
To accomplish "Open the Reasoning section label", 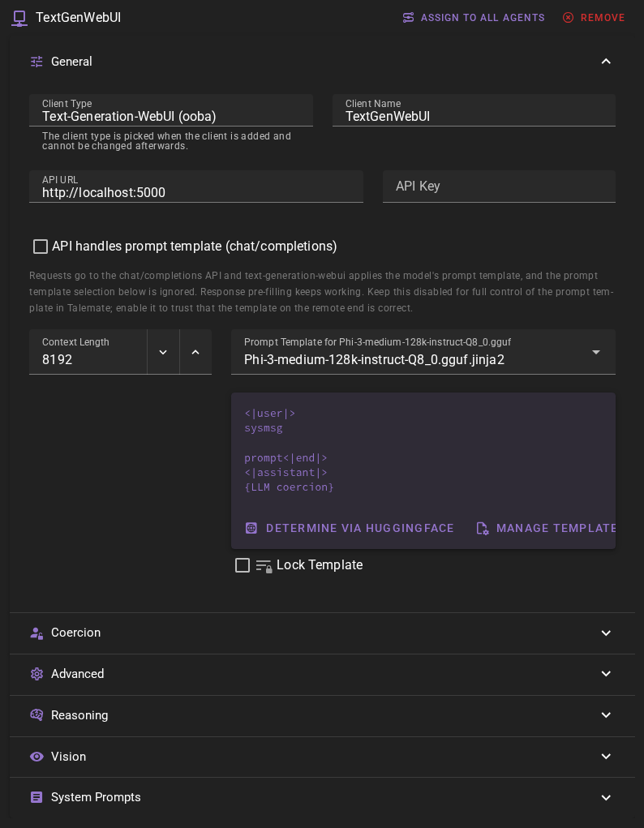I will 79,715.
